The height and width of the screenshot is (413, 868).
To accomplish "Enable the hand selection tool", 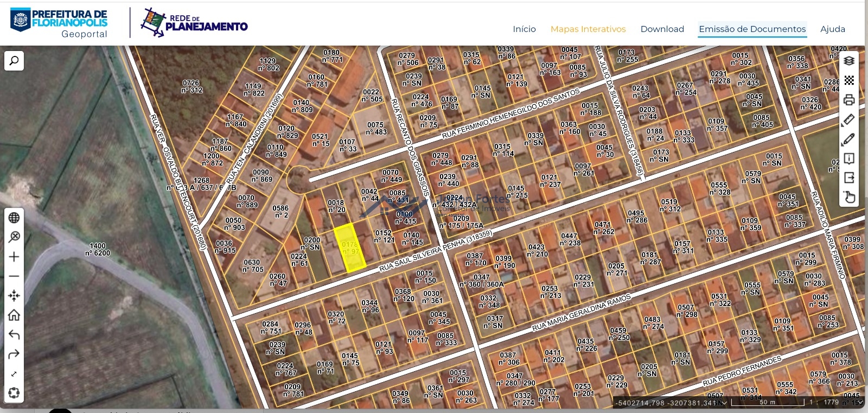I will [849, 197].
